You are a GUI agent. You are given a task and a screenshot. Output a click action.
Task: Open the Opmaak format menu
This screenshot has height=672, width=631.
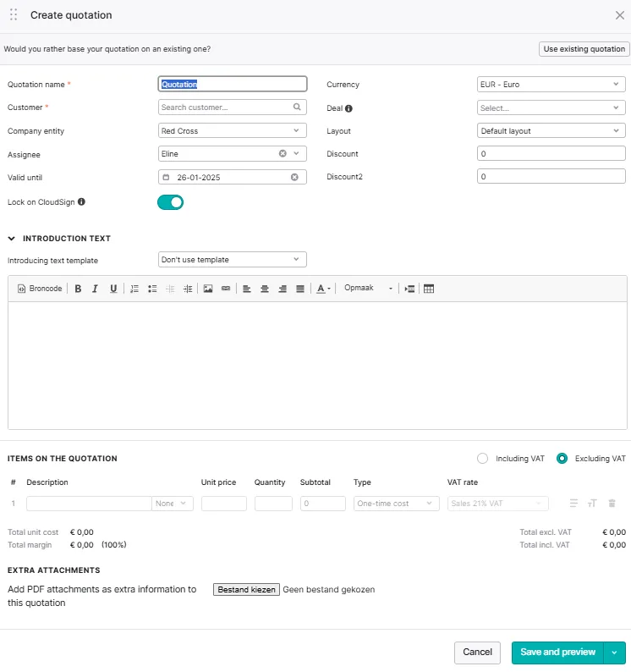coord(368,289)
